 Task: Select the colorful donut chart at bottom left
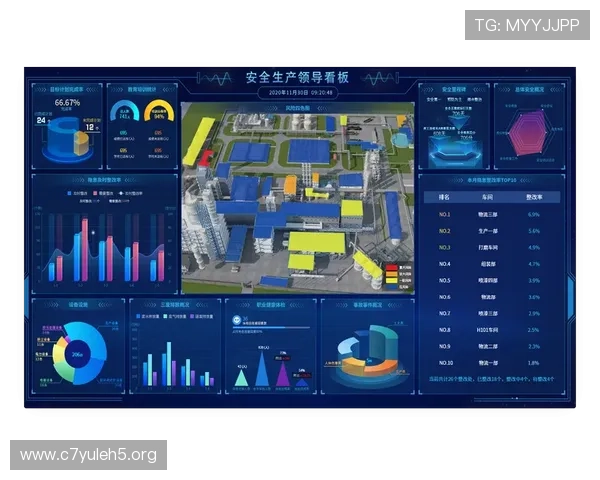click(75, 354)
